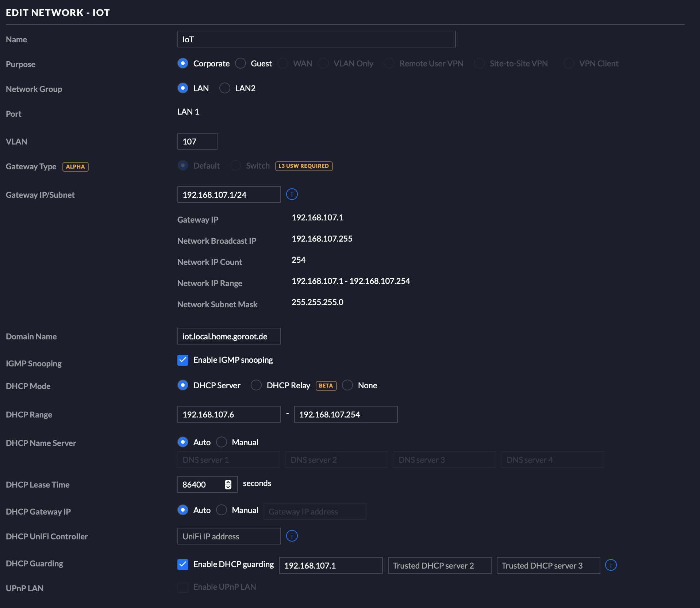Image resolution: width=700 pixels, height=608 pixels.
Task: Uncheck Enable DHCP guarding
Action: pos(183,564)
